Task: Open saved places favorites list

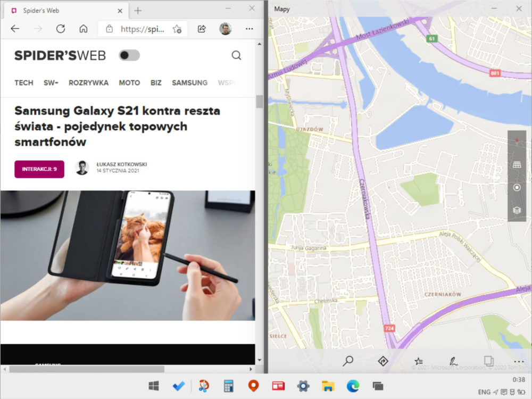Action: click(x=419, y=361)
